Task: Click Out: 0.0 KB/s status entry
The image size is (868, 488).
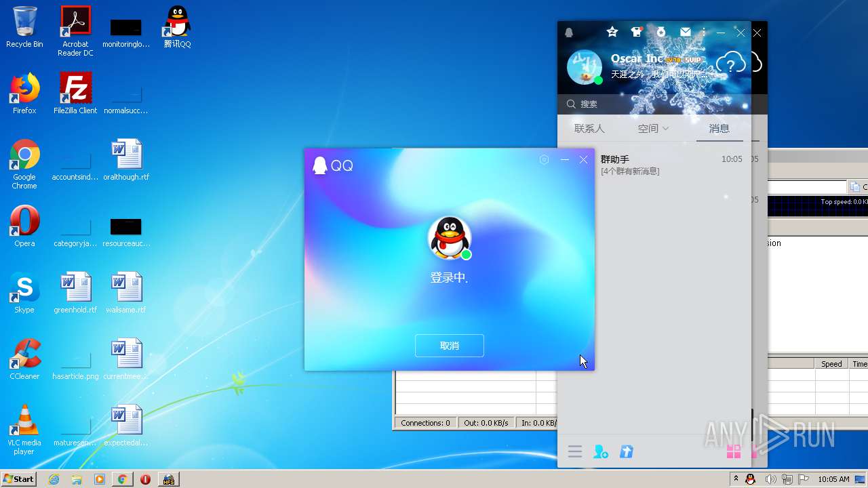Action: (486, 422)
